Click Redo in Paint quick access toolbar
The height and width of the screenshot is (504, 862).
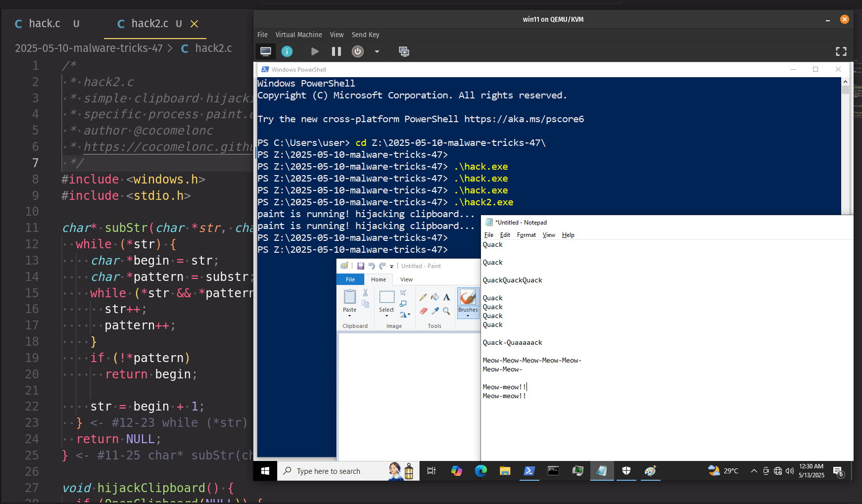click(x=382, y=266)
